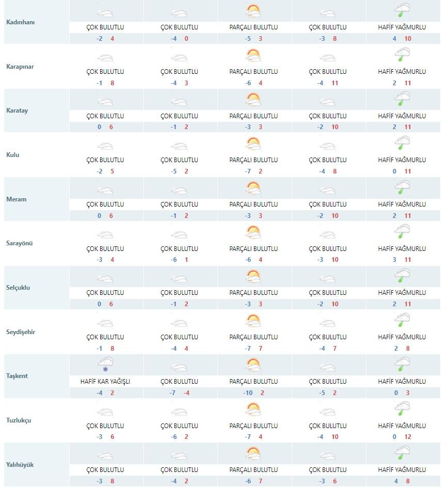Click Sarayönü's first cloud icon

[105, 235]
